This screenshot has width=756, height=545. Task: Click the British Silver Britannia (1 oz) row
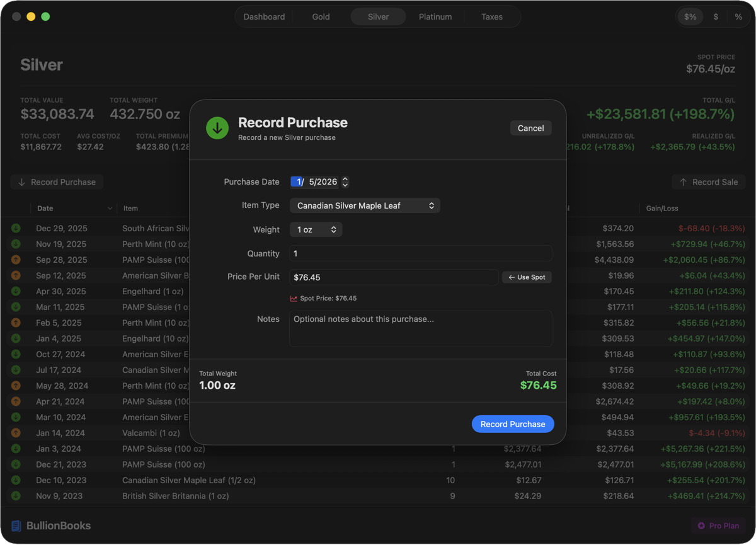pyautogui.click(x=378, y=496)
